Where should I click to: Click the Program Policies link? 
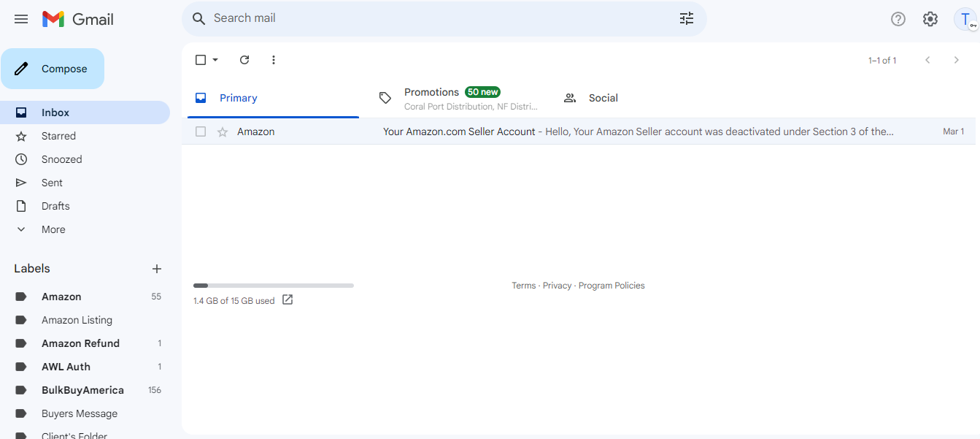click(611, 286)
